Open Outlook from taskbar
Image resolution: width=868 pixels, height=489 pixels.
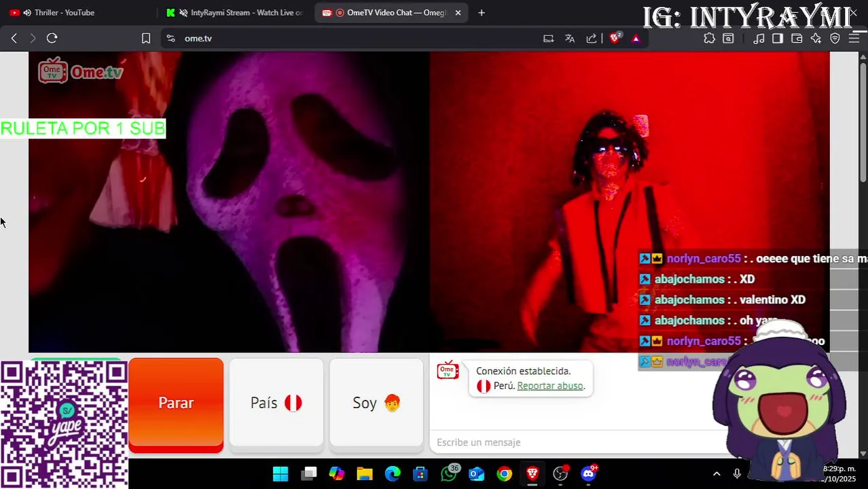click(476, 474)
